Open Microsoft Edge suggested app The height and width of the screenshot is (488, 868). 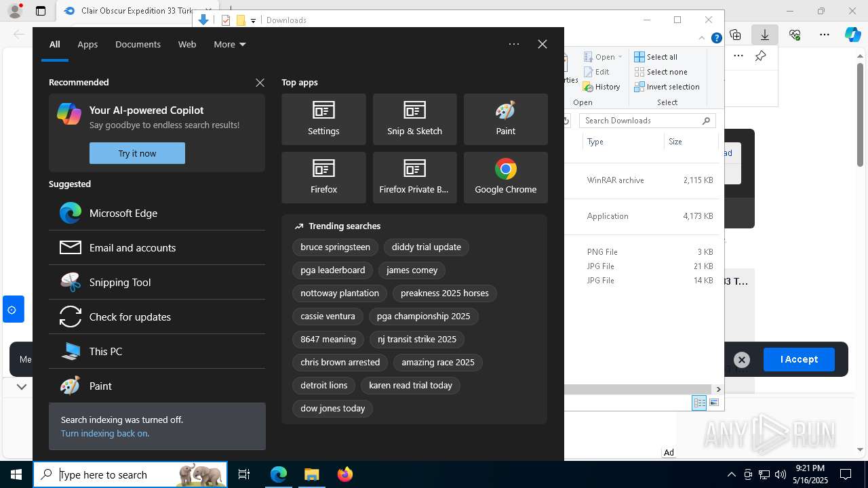click(x=157, y=213)
